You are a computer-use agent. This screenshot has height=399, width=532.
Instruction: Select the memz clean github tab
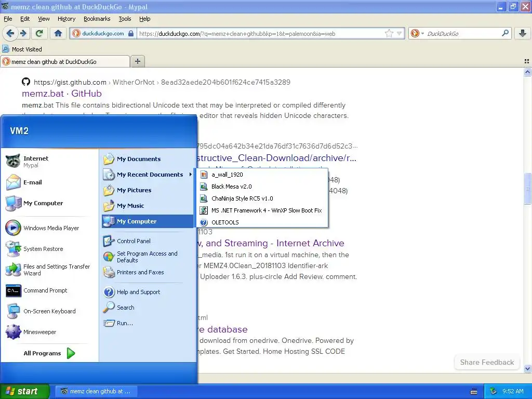(x=65, y=61)
